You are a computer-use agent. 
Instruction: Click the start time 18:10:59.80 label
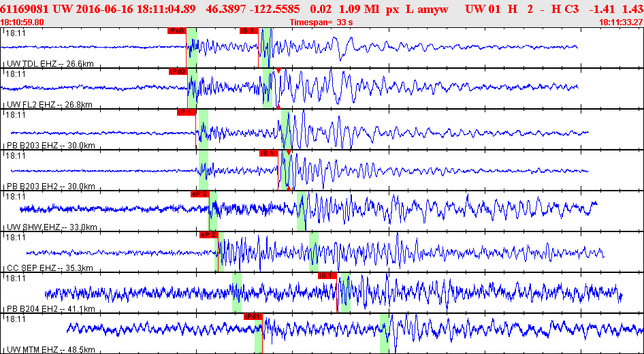coord(22,22)
